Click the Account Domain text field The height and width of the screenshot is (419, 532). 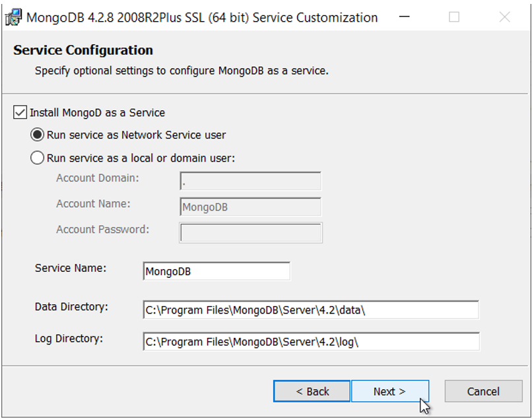pos(250,181)
